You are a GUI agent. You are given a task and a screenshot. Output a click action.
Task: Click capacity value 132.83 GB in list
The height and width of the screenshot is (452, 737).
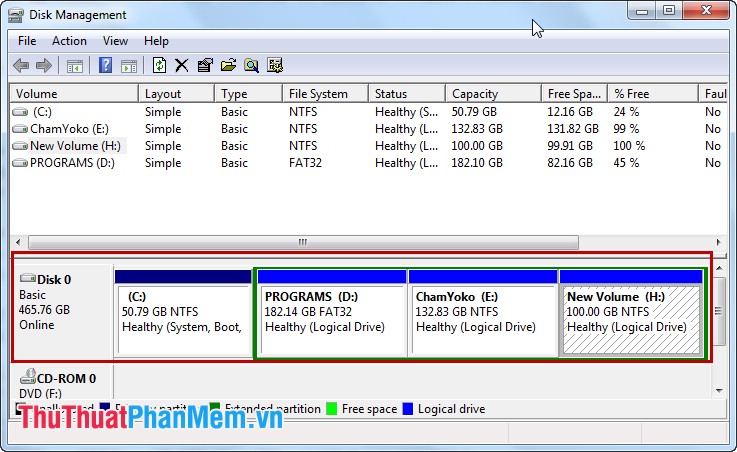click(x=477, y=129)
